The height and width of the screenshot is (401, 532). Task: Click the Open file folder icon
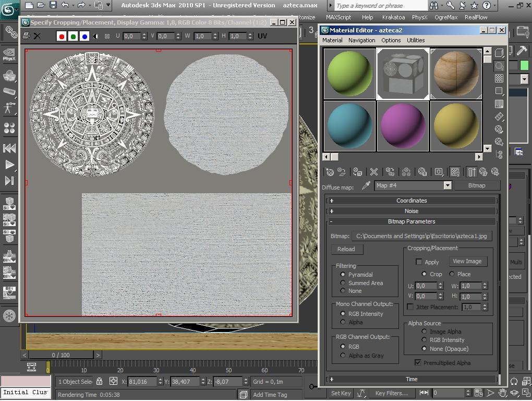coord(41,5)
